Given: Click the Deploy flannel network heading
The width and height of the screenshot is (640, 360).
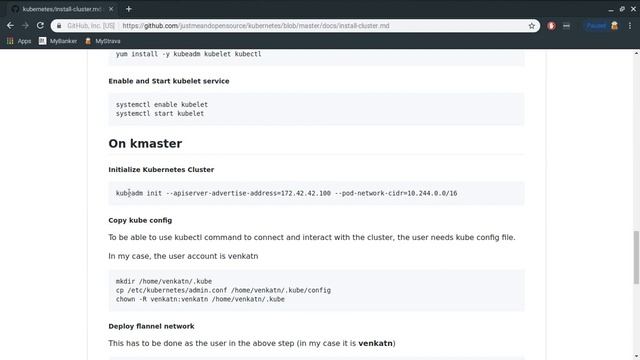Looking at the screenshot, I should (151, 326).
